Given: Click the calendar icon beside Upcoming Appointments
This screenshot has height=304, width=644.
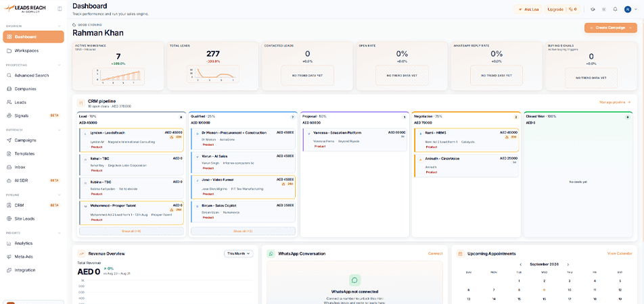Looking at the screenshot, I should pyautogui.click(x=461, y=254).
